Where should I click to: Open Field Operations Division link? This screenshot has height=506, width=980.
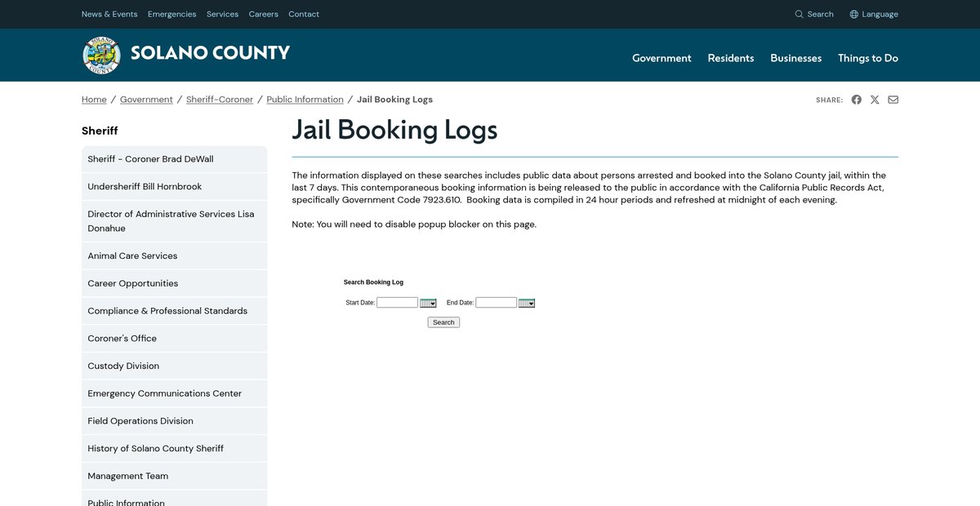[x=174, y=421]
